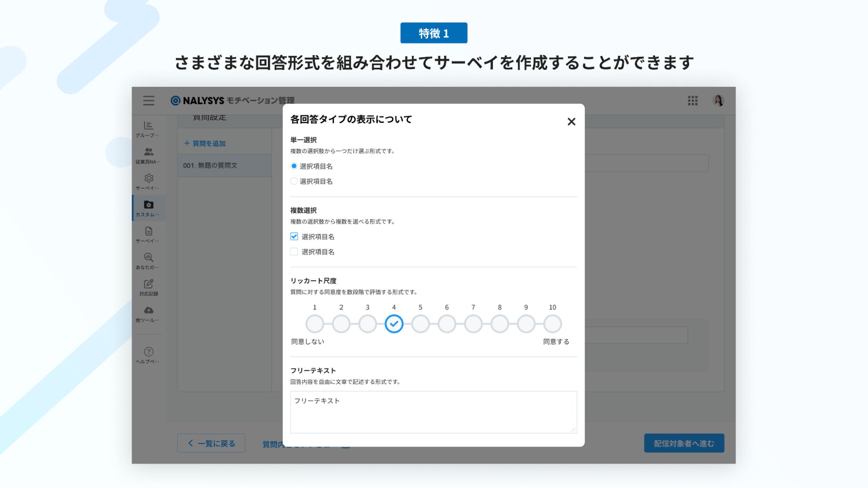
Task: Select the first single-choice radio option
Action: tap(294, 166)
